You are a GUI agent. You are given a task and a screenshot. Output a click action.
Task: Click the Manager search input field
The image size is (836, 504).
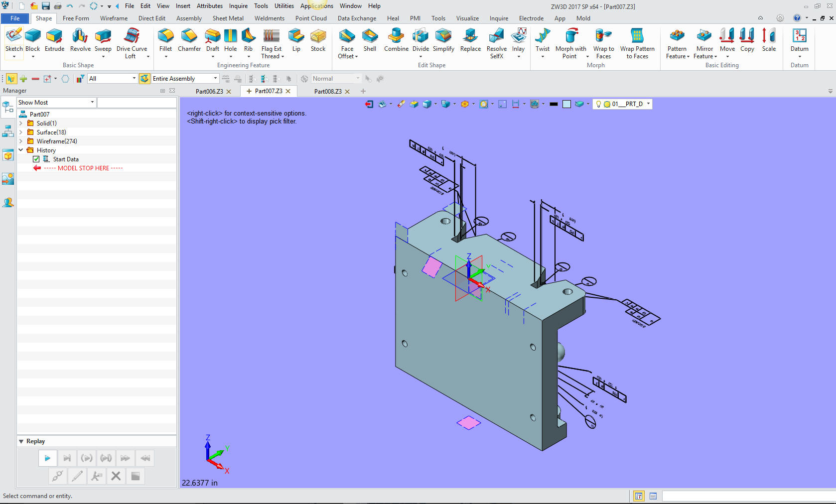click(137, 103)
